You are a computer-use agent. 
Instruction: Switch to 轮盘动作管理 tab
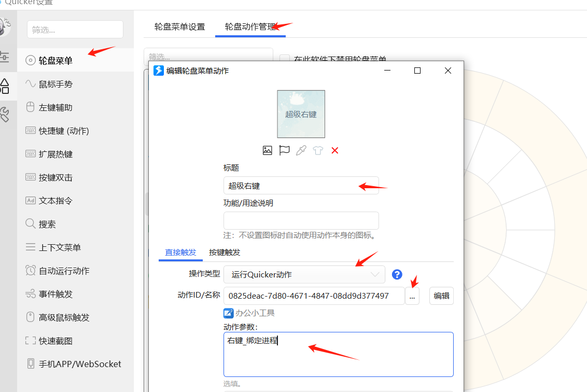pyautogui.click(x=250, y=27)
